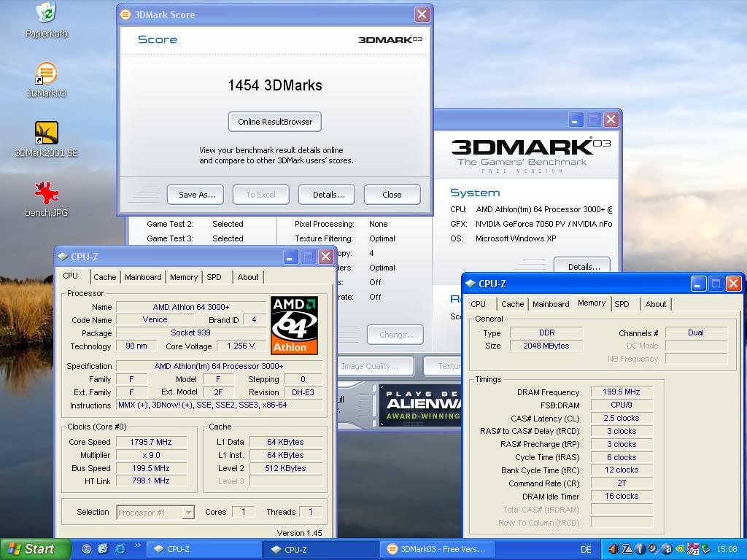Click the memory Size value 2048 MBytes
Viewport: 747px width, 560px height.
pyautogui.click(x=546, y=346)
